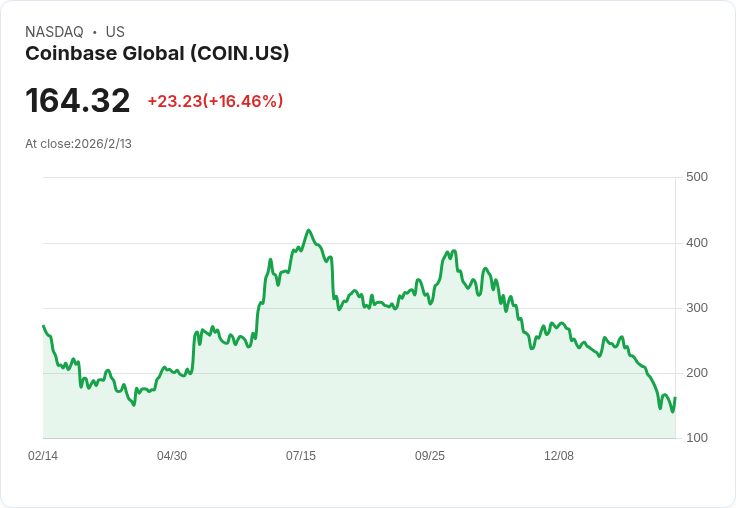Image resolution: width=736 pixels, height=508 pixels.
Task: Click the chart's highest peak in July
Action: (x=309, y=230)
